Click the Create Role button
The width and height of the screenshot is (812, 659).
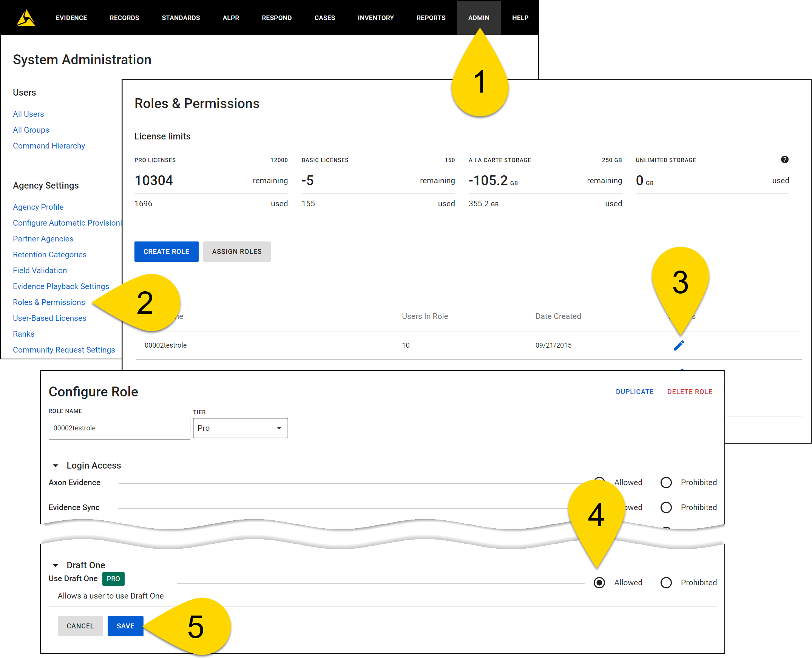click(x=166, y=251)
